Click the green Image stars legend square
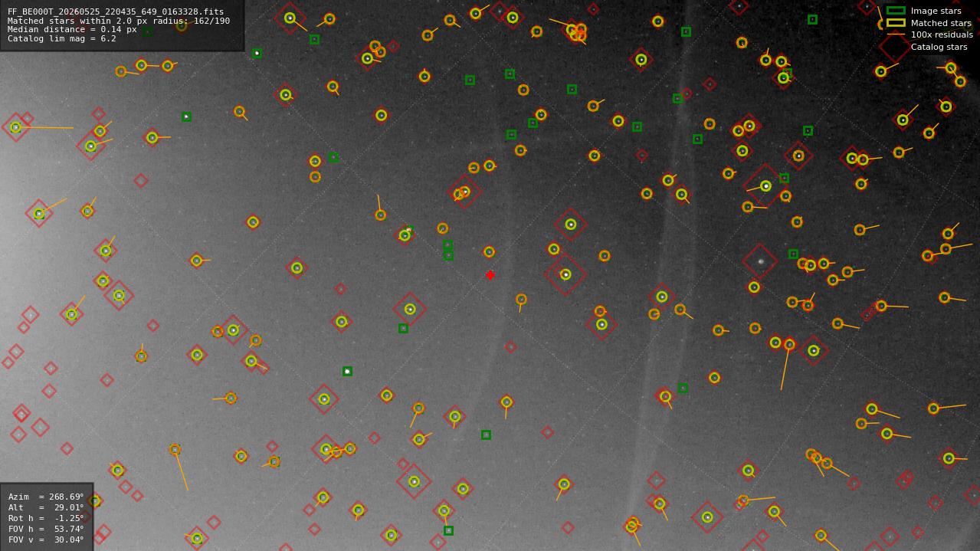Viewport: 980px width, 551px height. coord(896,11)
